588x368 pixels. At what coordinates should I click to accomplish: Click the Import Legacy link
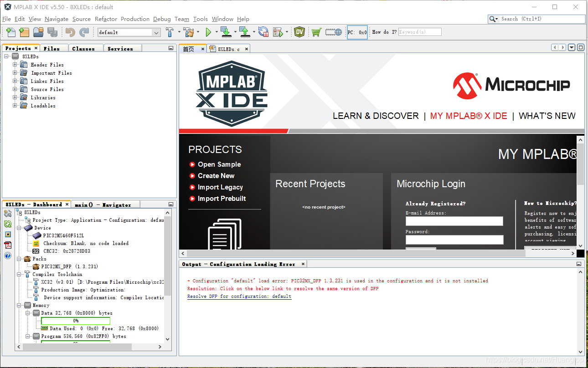(220, 187)
